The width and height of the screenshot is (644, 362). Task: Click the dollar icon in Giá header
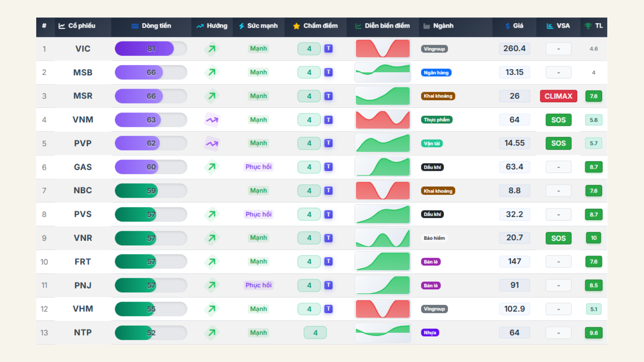(507, 26)
